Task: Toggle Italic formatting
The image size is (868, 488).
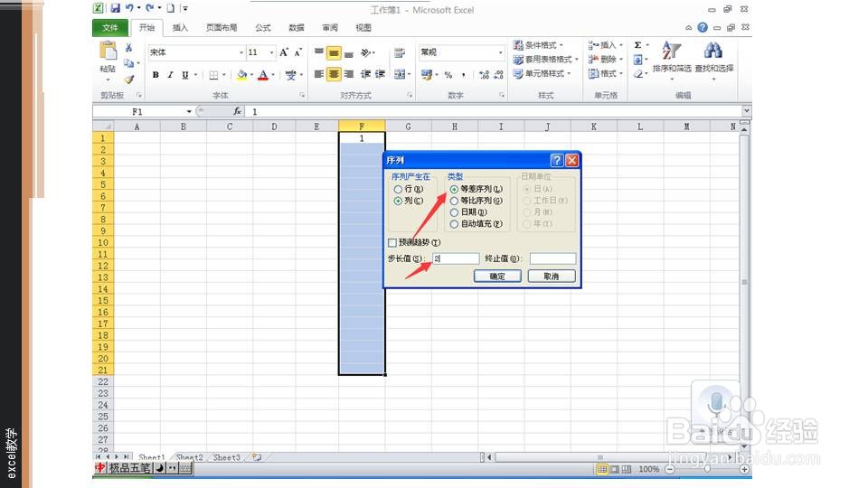Action: [170, 75]
